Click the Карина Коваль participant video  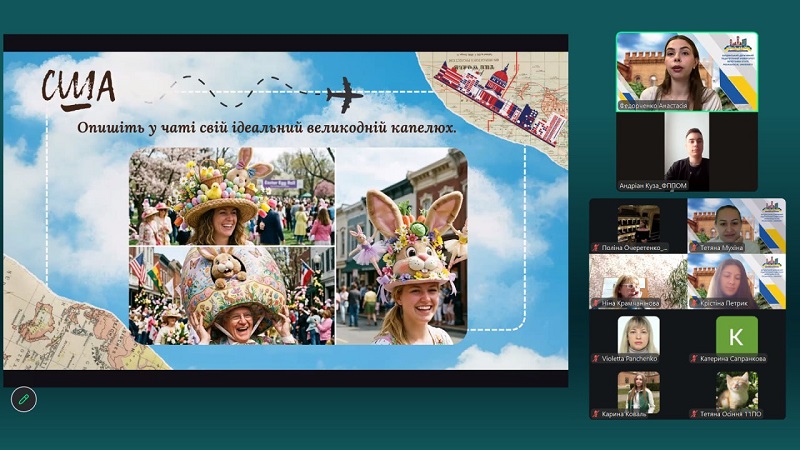point(638,390)
